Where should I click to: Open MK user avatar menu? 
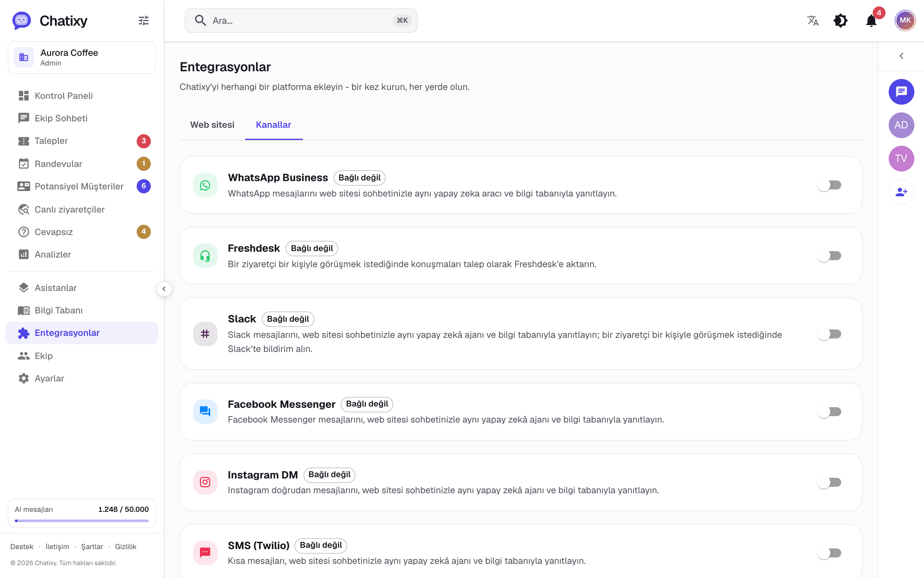(905, 21)
